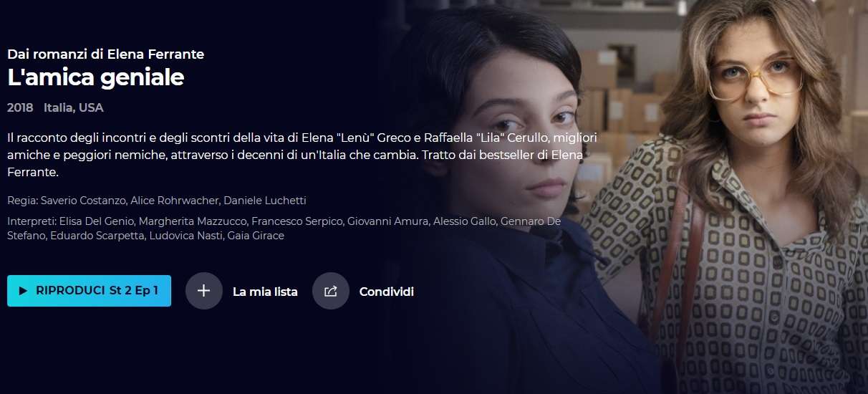
Task: Click director name Saverio Costanzo
Action: point(83,201)
